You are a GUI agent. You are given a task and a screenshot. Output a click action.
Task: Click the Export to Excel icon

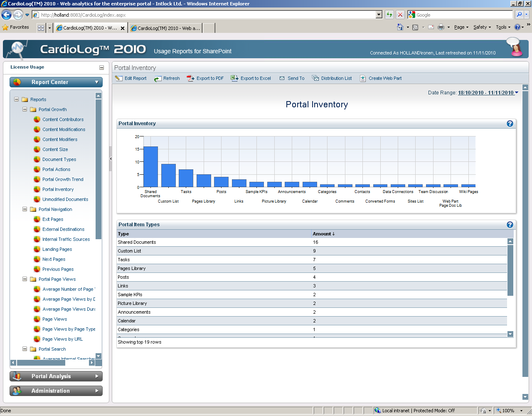click(234, 78)
